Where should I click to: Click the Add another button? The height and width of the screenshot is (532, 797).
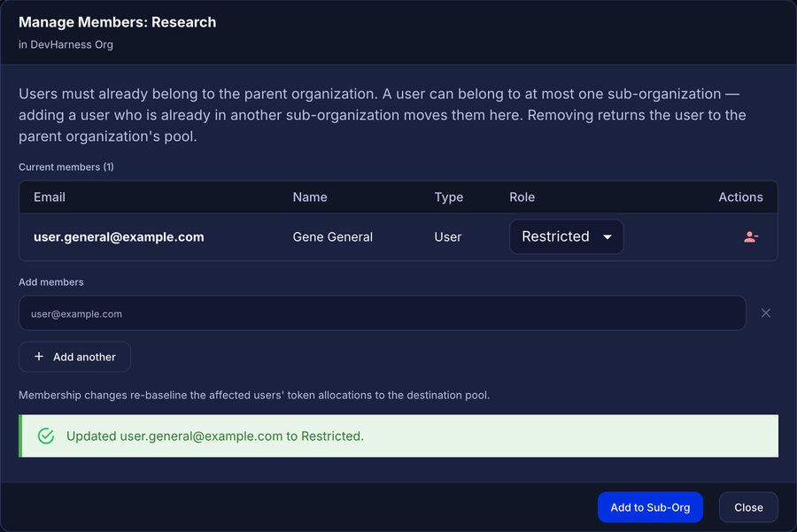(74, 357)
